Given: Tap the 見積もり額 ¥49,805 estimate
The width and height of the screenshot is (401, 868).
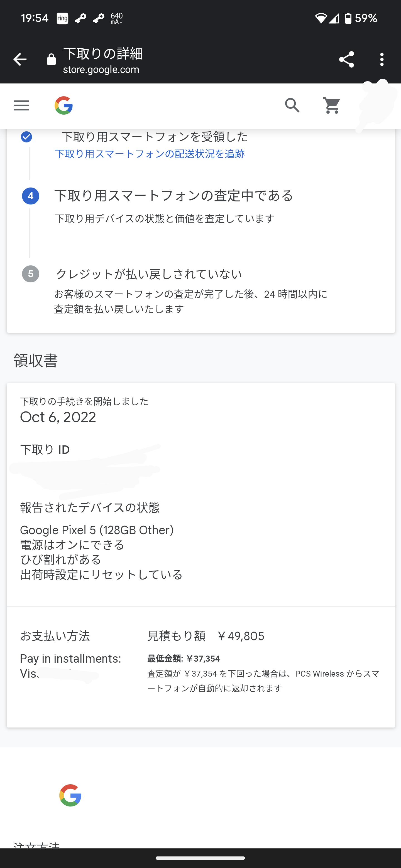Looking at the screenshot, I should click(206, 636).
